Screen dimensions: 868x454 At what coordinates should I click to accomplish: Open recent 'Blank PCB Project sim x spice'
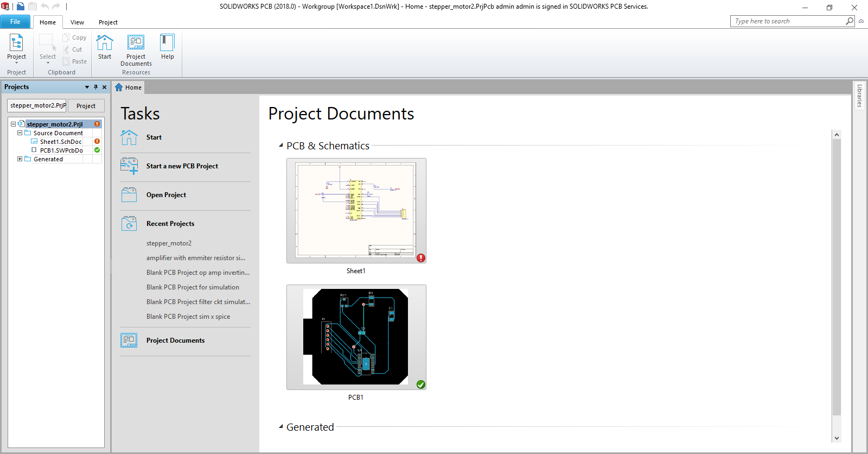[x=188, y=317]
